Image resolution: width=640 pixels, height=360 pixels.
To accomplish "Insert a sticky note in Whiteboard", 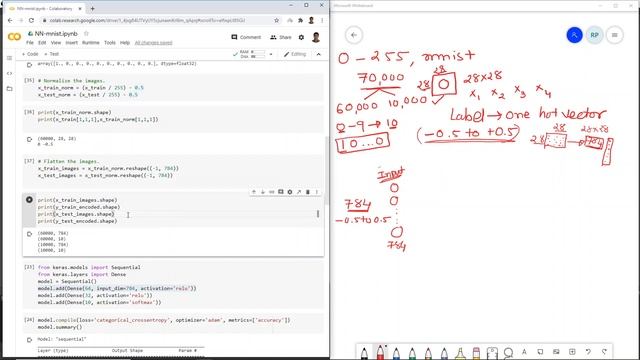I will 540,351.
